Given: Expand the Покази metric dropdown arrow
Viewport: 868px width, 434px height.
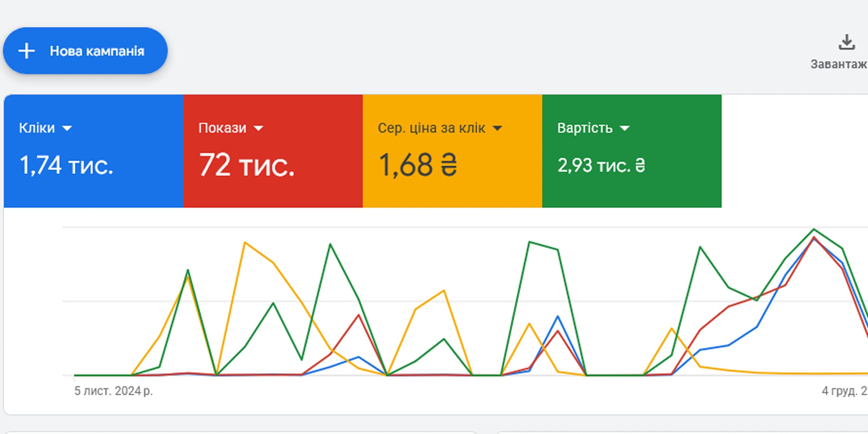Looking at the screenshot, I should pyautogui.click(x=258, y=128).
